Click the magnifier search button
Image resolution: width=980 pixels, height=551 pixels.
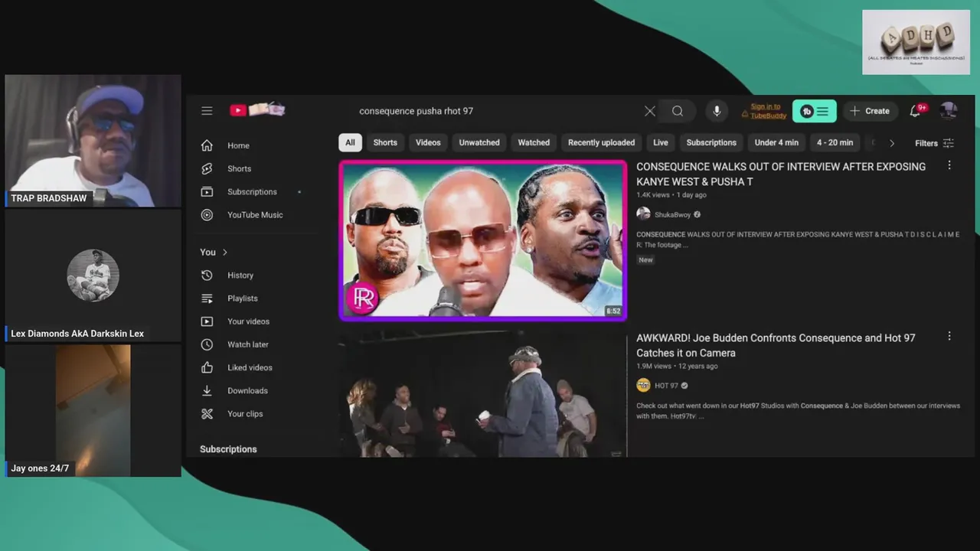pyautogui.click(x=678, y=111)
